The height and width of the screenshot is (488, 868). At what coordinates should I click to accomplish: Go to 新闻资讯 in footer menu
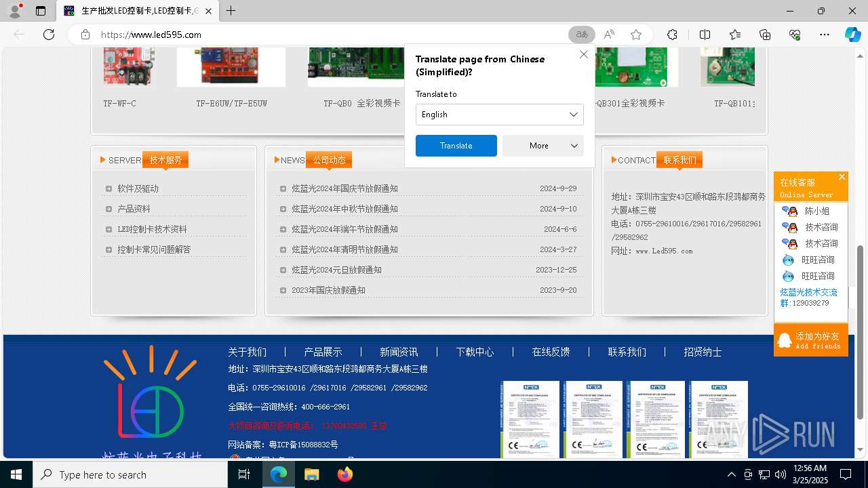pos(399,352)
